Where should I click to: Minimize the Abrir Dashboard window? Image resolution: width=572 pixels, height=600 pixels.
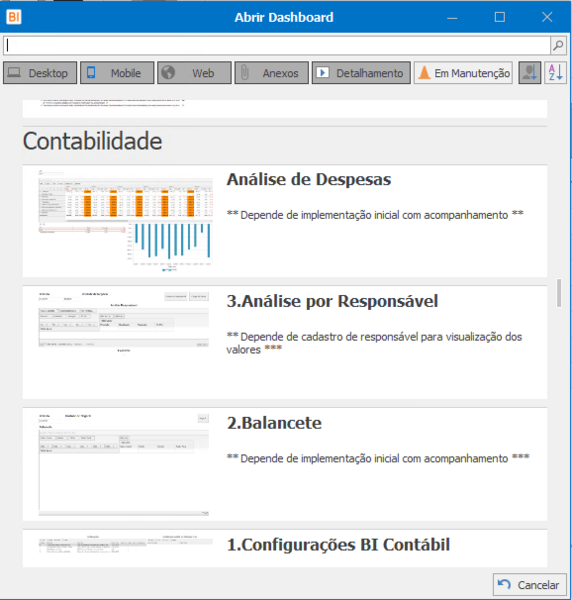point(452,17)
